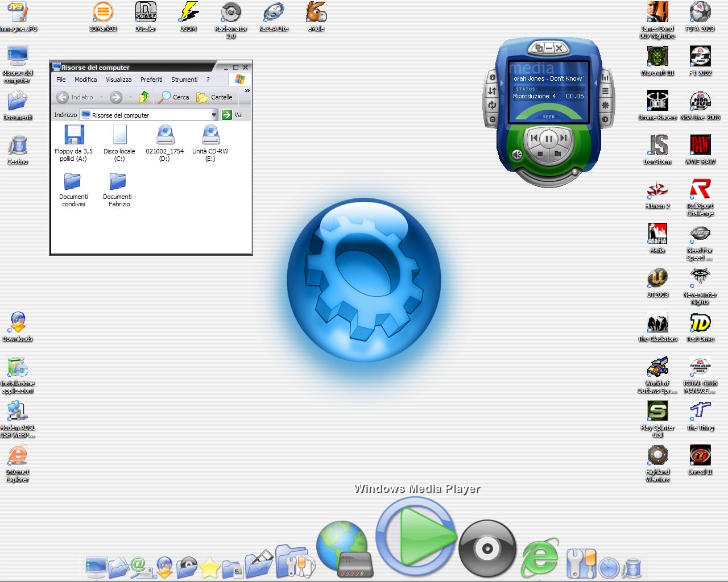Open 3DMark03 desktop shortcut
This screenshot has height=582, width=728.
[x=102, y=16]
